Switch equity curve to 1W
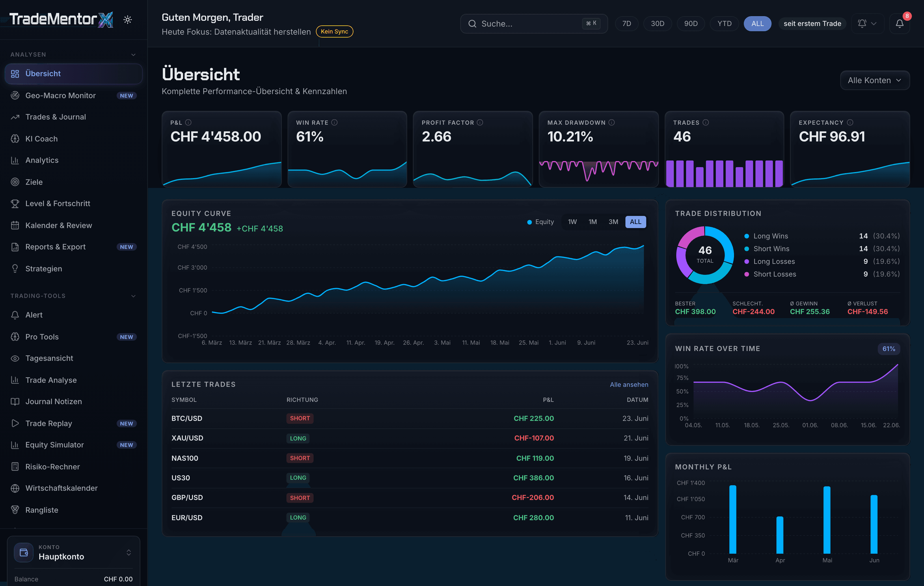 [572, 222]
